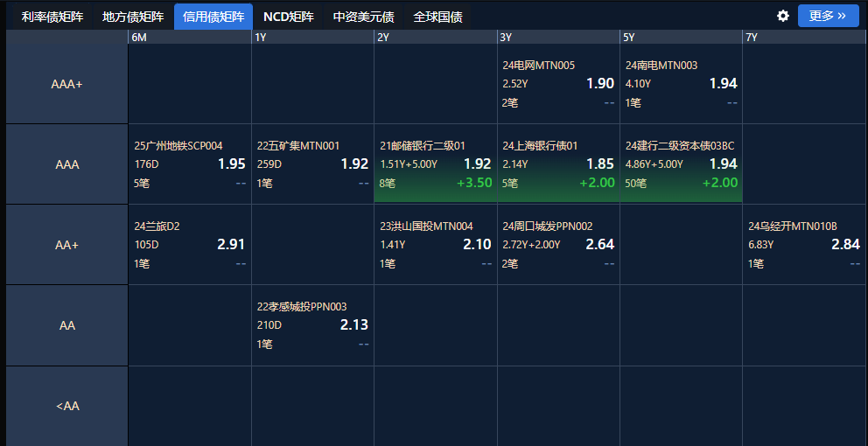The height and width of the screenshot is (446, 868).
Task: Click the 210D remaining term
Action: [x=269, y=324]
